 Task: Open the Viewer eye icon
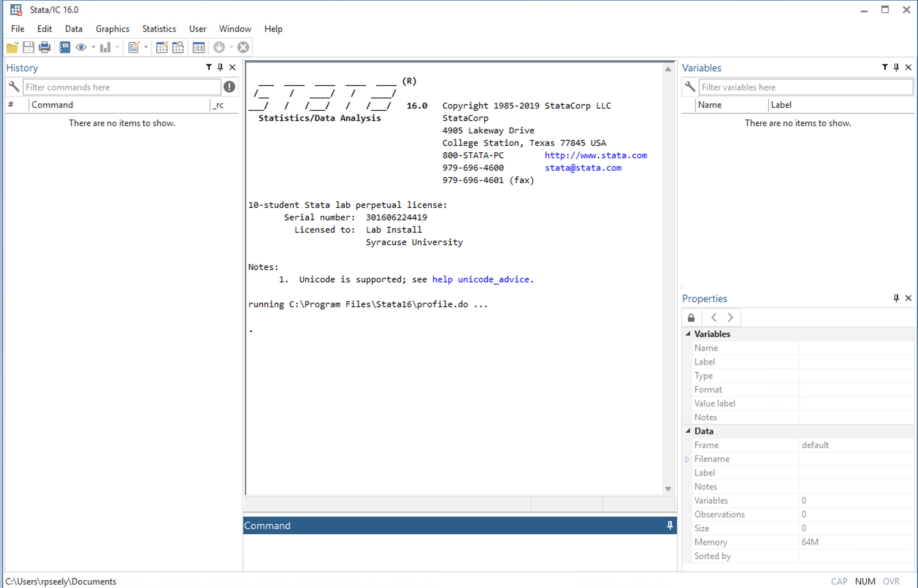click(x=81, y=47)
